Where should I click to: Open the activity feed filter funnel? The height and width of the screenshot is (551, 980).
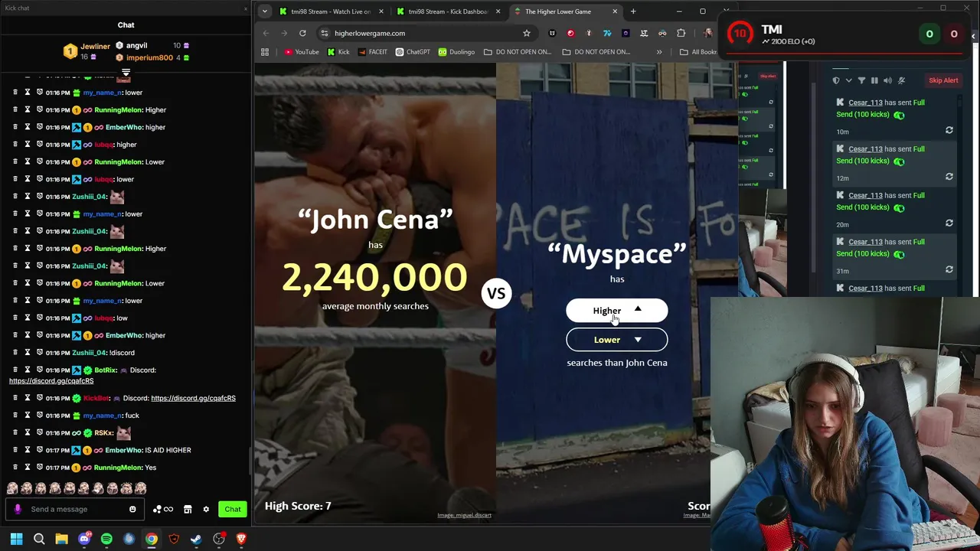click(x=861, y=80)
